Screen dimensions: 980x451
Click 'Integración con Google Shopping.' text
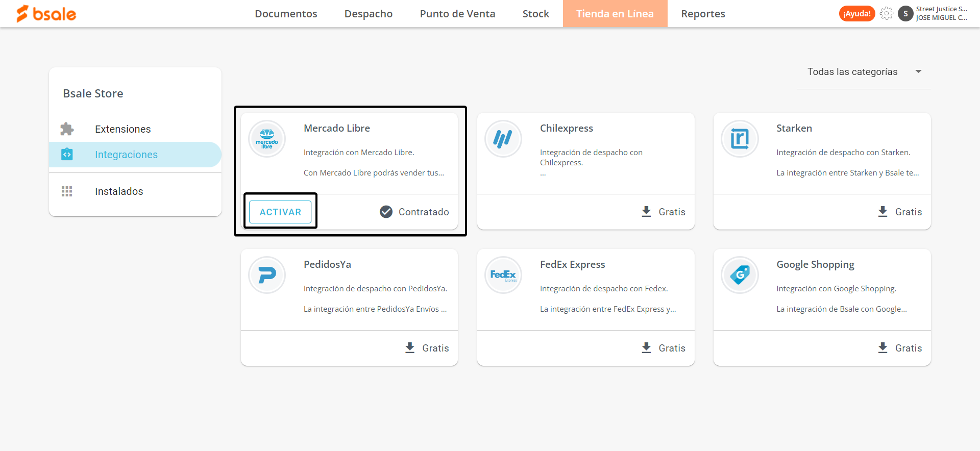click(x=836, y=288)
